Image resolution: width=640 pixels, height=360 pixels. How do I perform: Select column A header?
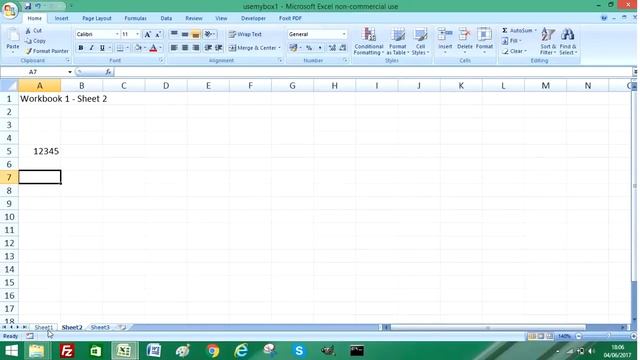tap(40, 86)
